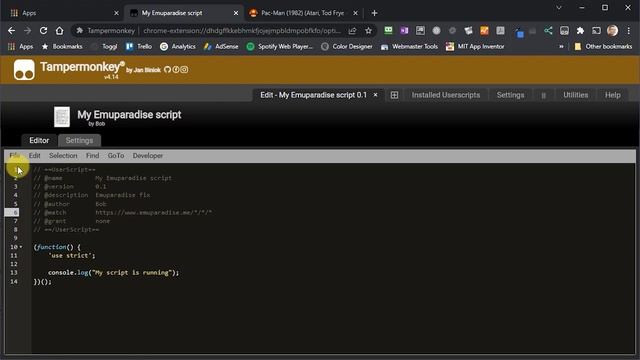The height and width of the screenshot is (360, 640).
Task: Click the Tampermonkey logo icon
Action: (x=24, y=69)
